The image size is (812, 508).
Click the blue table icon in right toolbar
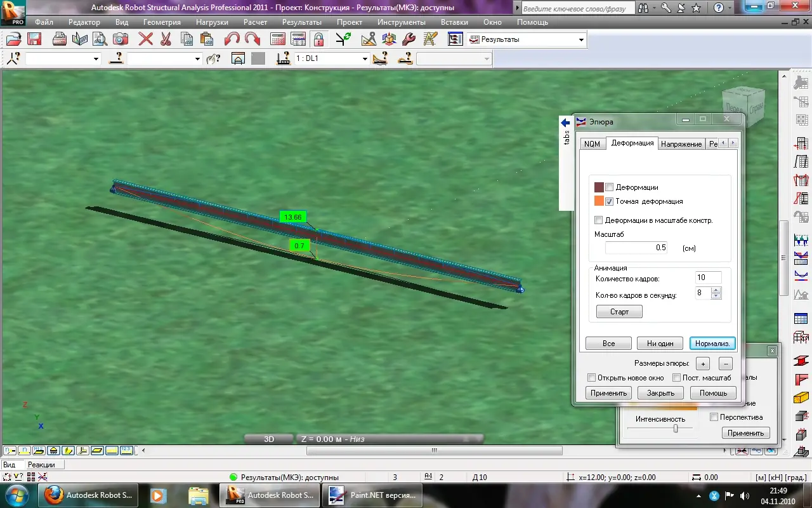point(801,319)
